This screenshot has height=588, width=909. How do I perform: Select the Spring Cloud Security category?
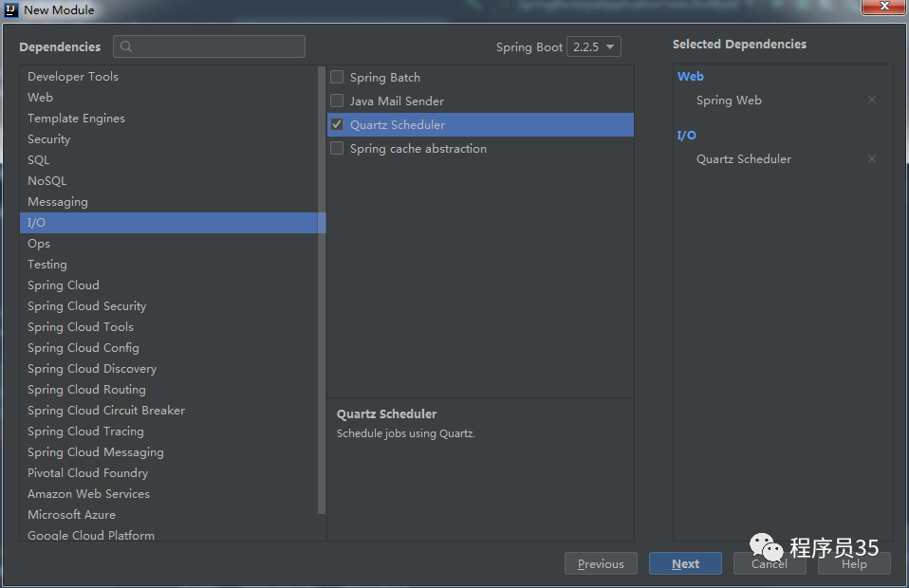tap(169, 306)
